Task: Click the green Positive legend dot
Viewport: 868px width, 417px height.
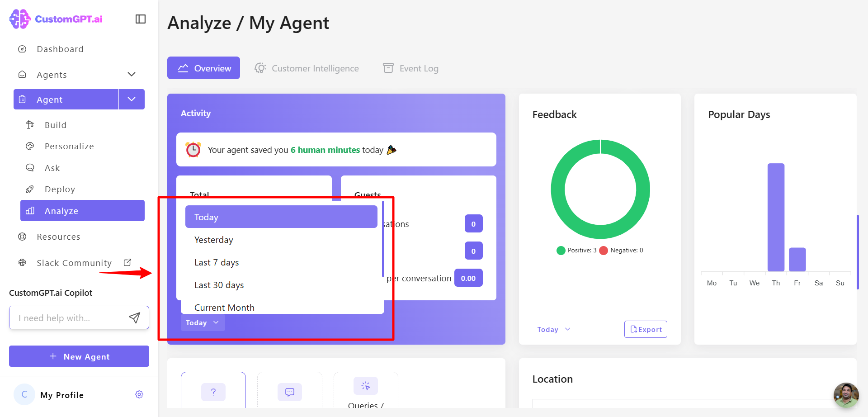Action: (x=561, y=250)
